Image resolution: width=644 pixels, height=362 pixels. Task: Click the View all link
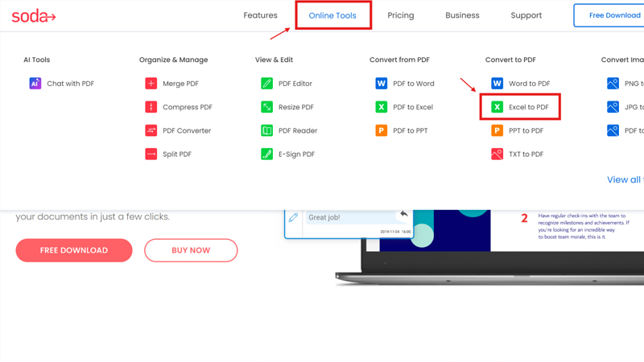(x=624, y=179)
